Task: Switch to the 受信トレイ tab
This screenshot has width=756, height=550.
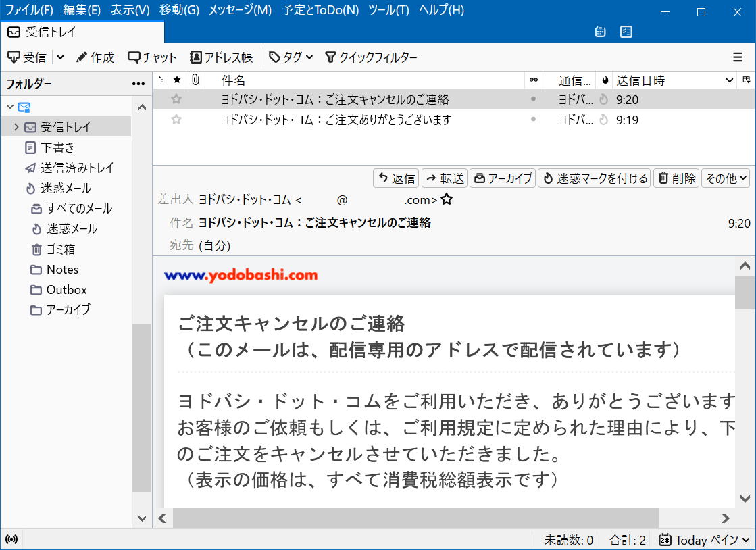Action: [82, 32]
